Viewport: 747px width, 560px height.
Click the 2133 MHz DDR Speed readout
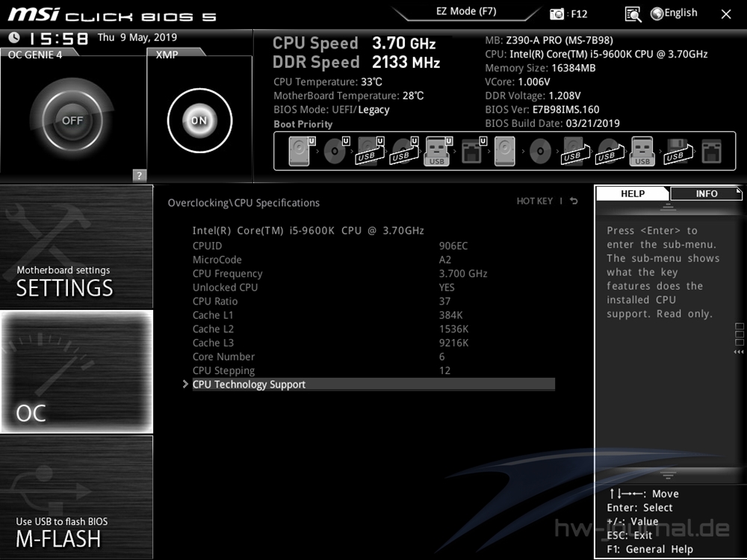(406, 63)
